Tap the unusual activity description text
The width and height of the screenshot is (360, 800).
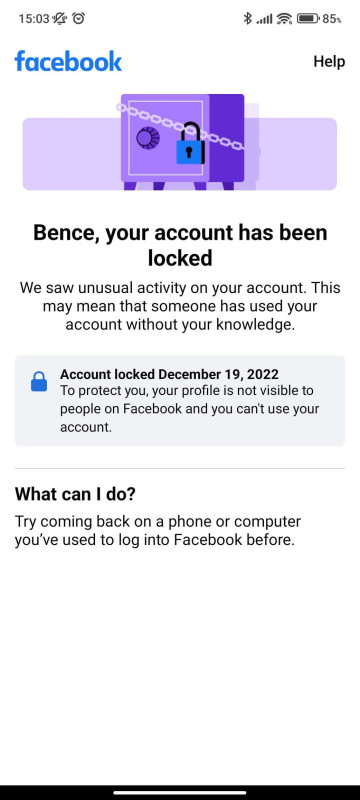coord(180,306)
